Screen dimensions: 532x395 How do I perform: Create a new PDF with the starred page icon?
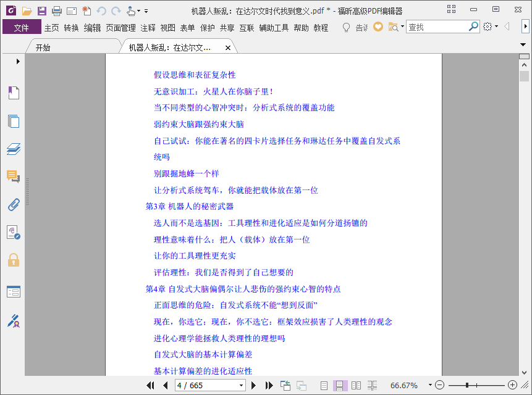click(87, 11)
